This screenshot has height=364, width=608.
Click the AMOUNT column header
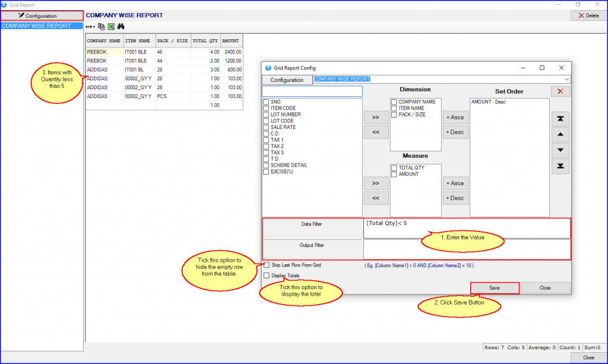coord(232,41)
